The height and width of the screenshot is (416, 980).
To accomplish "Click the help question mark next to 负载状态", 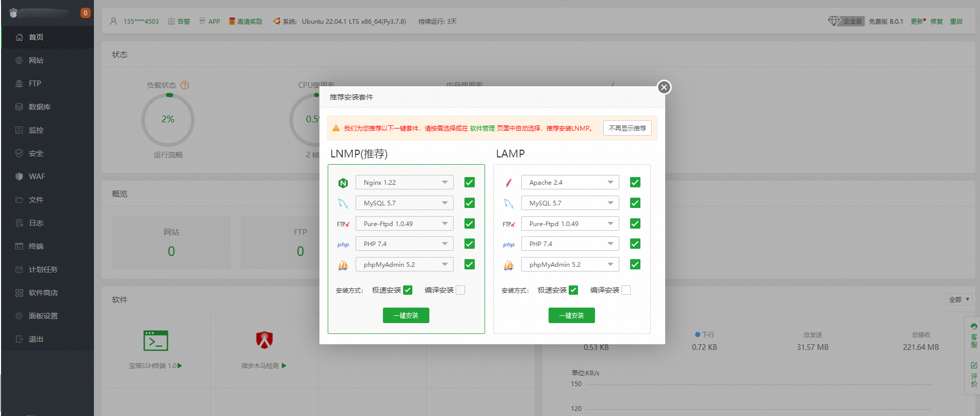I will point(185,85).
